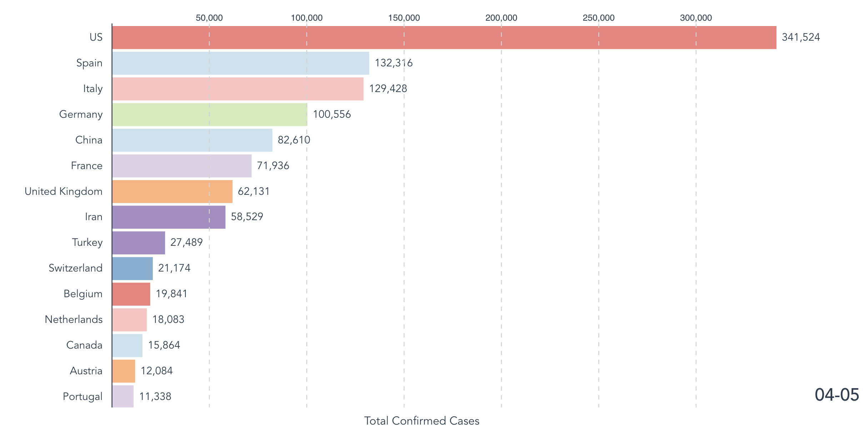Click the France bar
Viewport: 868px width, 431px height.
click(x=182, y=166)
